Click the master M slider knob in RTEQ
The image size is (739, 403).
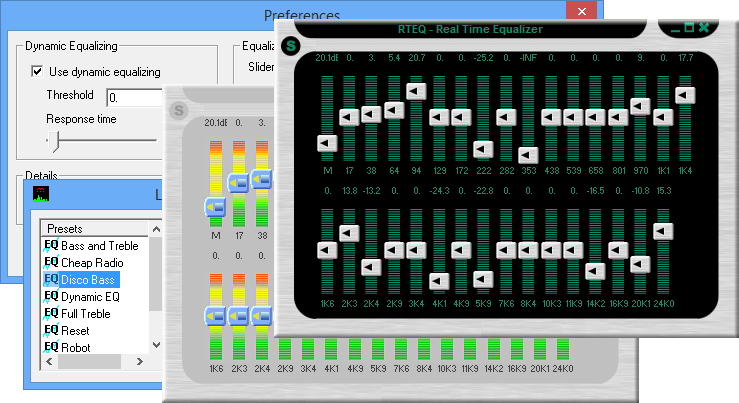tap(327, 143)
